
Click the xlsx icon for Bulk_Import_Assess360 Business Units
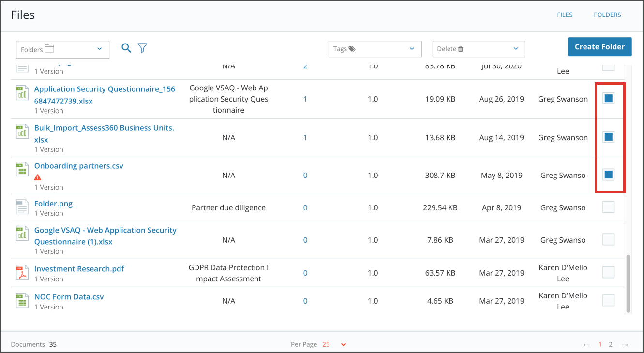point(22,132)
